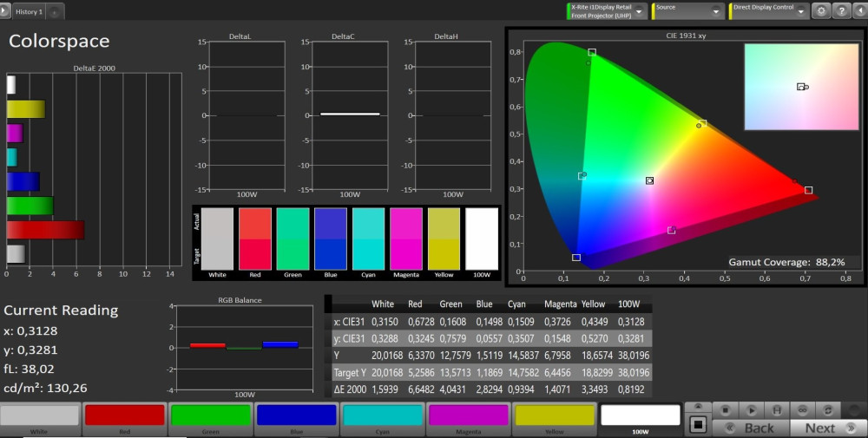The height and width of the screenshot is (438, 868).
Task: Open the Direct Display Control dropdown
Action: (x=801, y=11)
